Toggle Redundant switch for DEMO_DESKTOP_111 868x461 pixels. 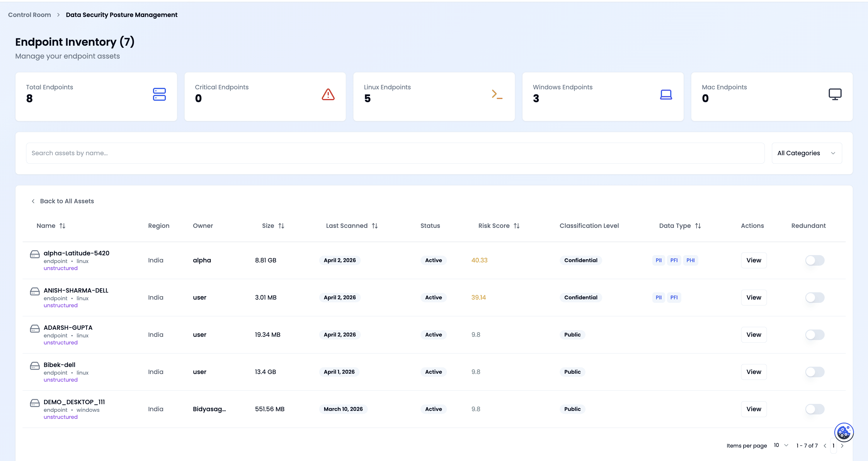[814, 409]
